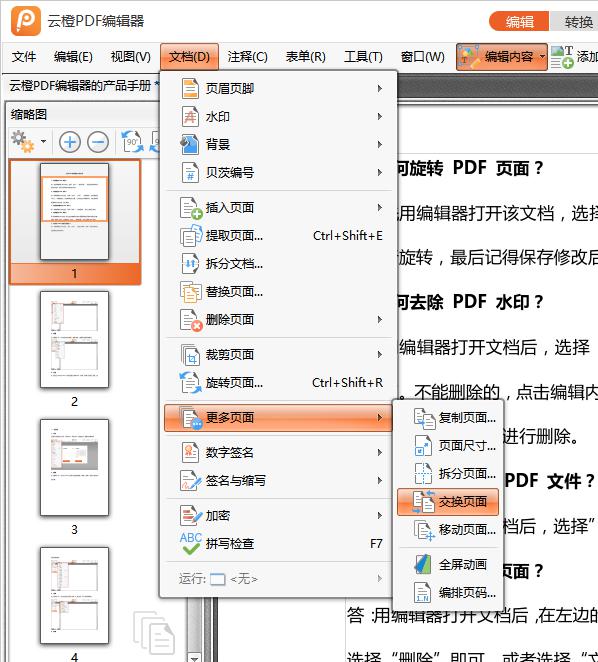Viewport: 598px width, 662px height.
Task: Expand the 页眉页脚 submenu arrow
Action: pos(380,88)
